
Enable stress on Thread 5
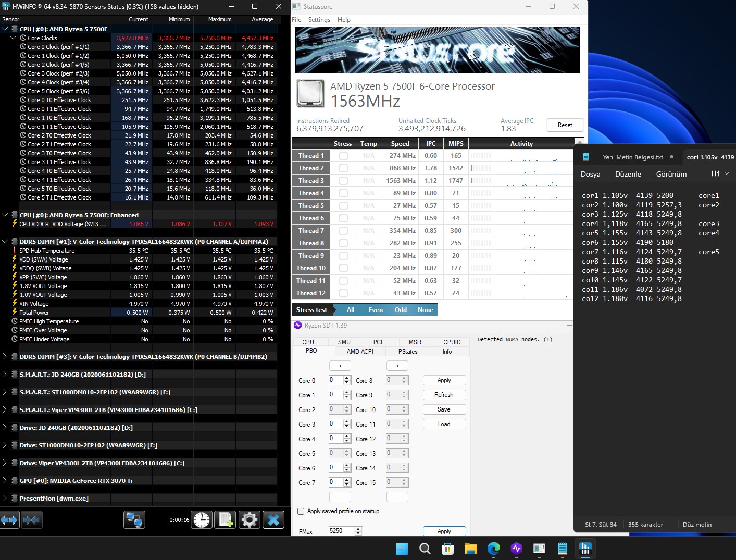(343, 206)
